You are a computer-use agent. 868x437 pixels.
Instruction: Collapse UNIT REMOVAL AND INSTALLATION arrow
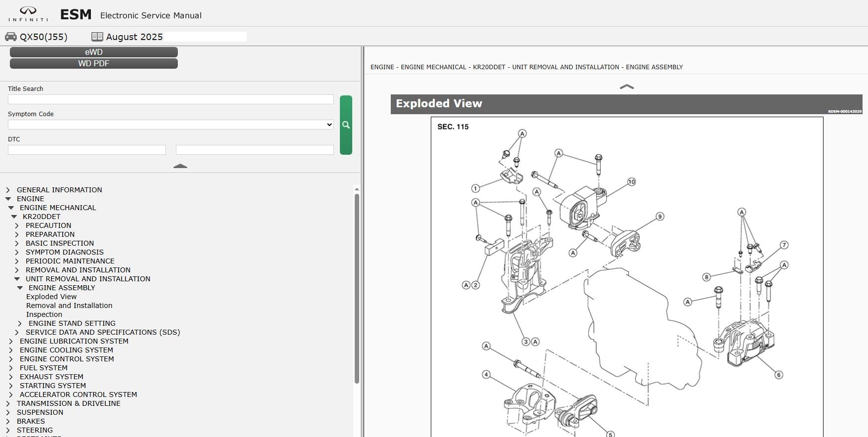click(x=17, y=279)
